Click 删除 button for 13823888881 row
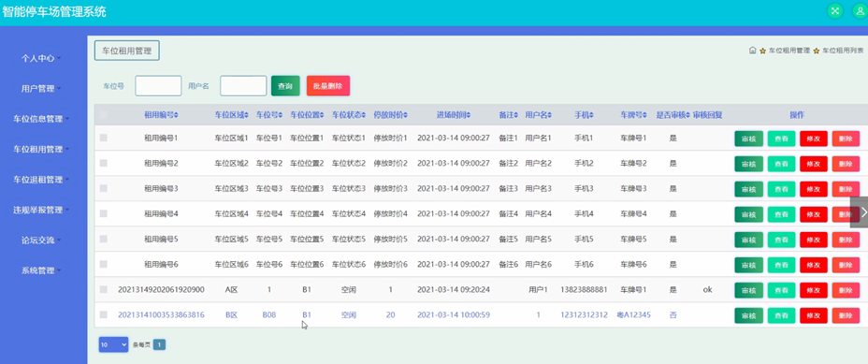This screenshot has width=868, height=364. (x=846, y=290)
